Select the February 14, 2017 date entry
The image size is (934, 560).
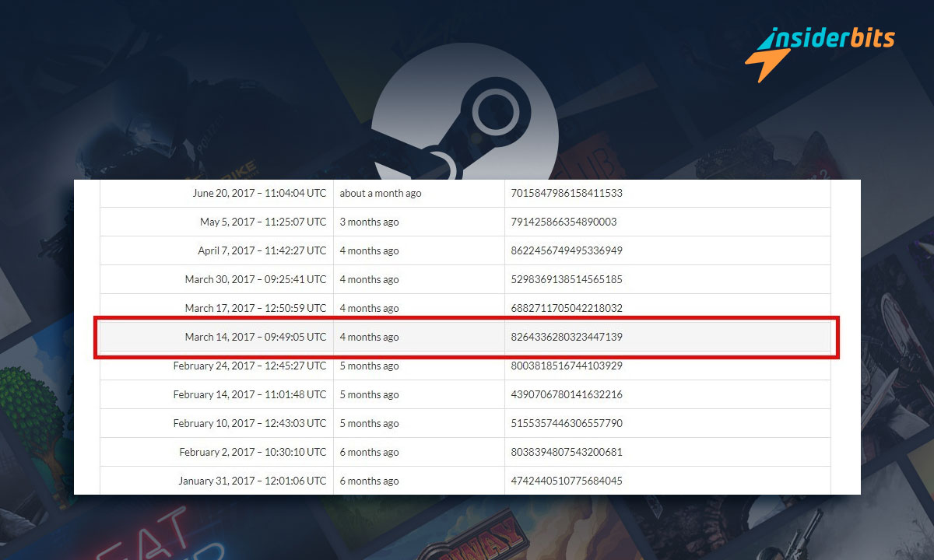[250, 394]
